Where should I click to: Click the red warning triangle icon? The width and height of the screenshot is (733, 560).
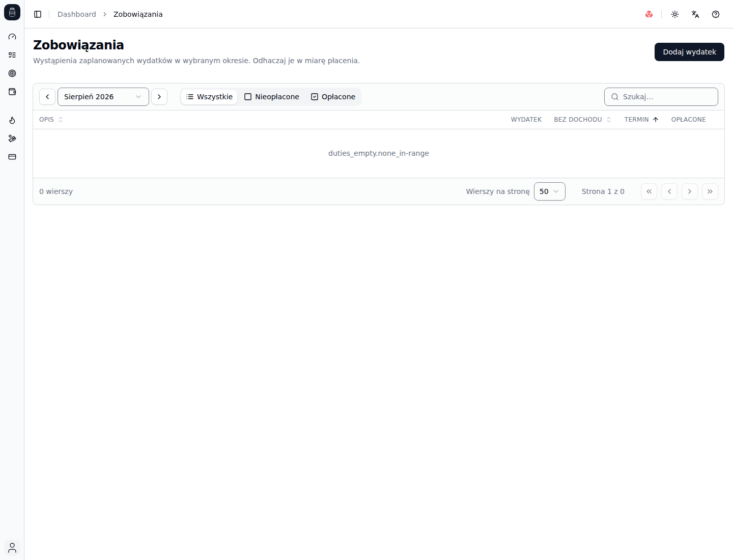coord(649,14)
